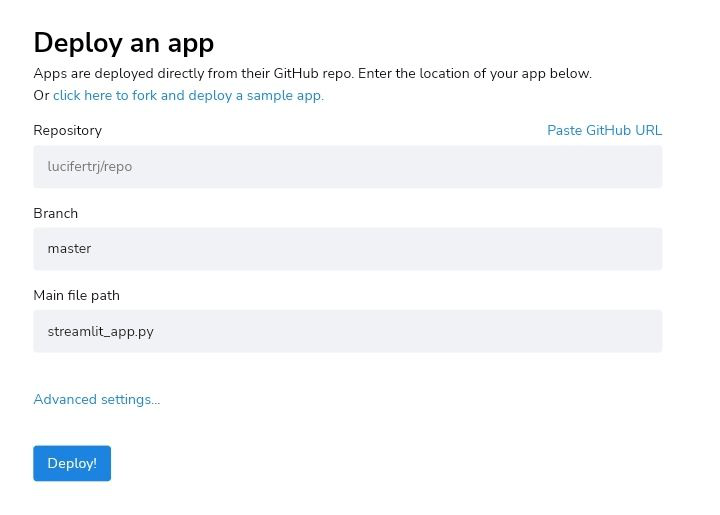Viewport: 720px width, 515px height.
Task: Follow the fork and deploy sample app link
Action: 188,95
